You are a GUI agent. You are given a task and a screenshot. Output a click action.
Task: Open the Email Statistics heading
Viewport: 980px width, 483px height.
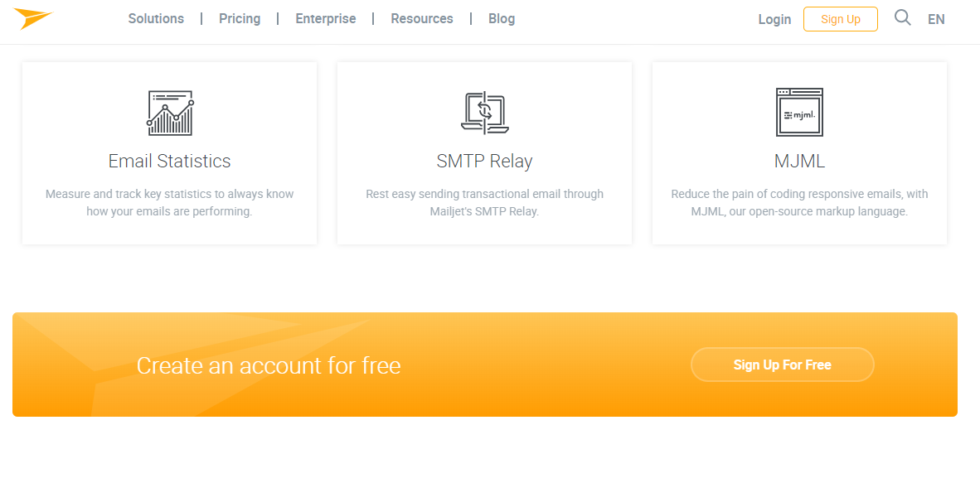coord(169,162)
